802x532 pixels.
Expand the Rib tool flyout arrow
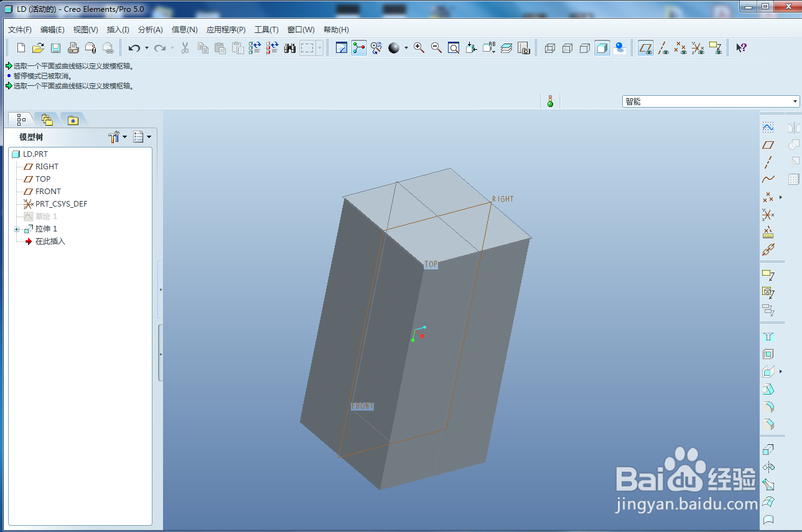[781, 371]
